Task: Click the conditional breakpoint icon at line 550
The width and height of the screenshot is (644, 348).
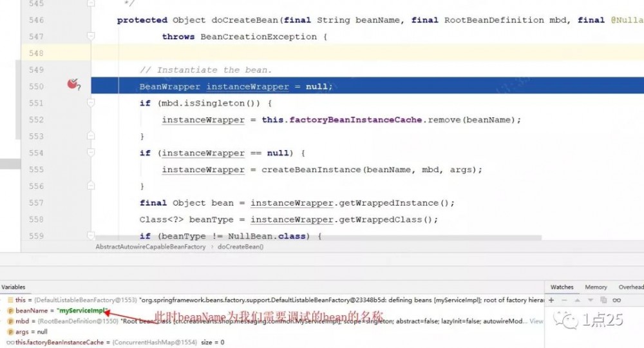Action: tap(73, 84)
